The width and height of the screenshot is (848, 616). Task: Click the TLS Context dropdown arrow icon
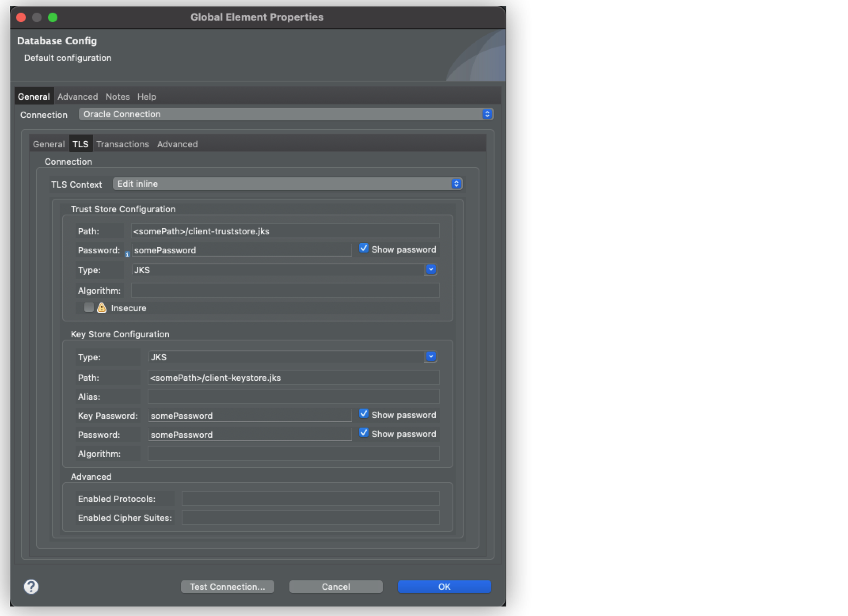pyautogui.click(x=456, y=184)
